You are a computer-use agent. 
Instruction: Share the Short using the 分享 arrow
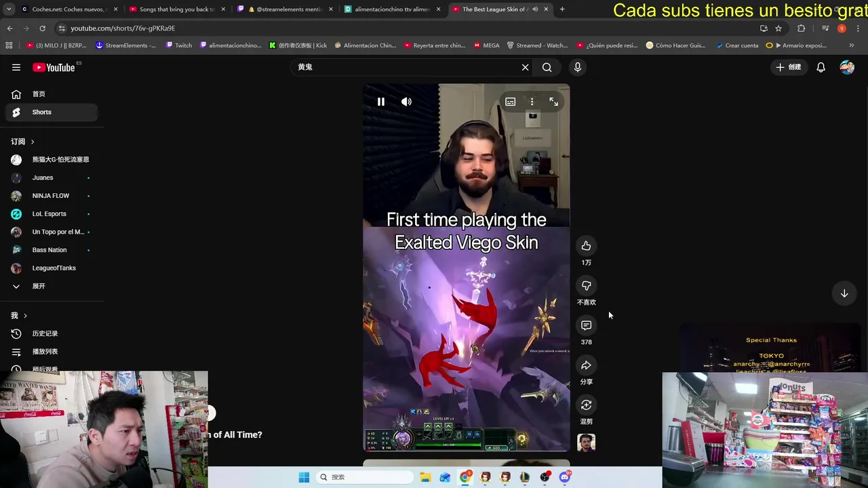pos(586,365)
